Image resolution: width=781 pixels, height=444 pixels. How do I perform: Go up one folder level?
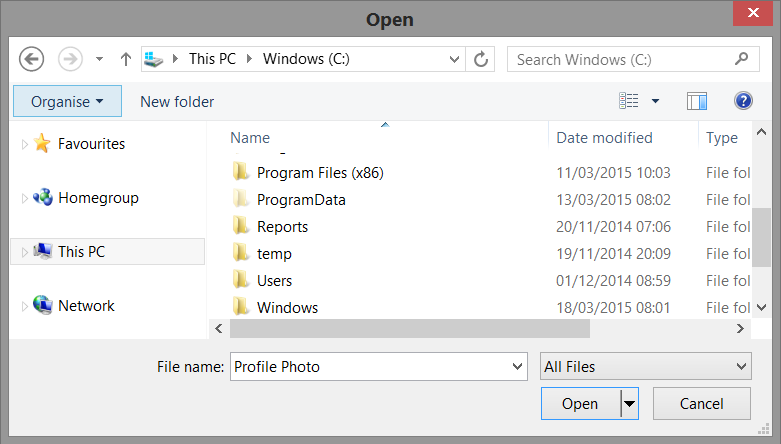tap(126, 59)
